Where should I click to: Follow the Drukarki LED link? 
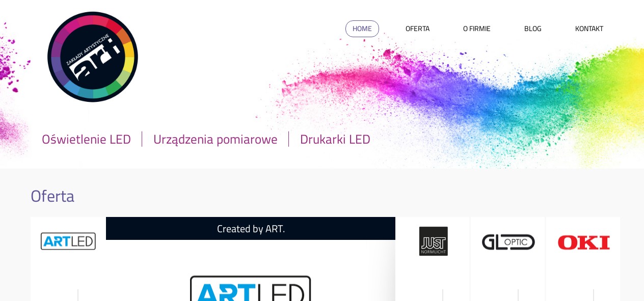pyautogui.click(x=335, y=139)
